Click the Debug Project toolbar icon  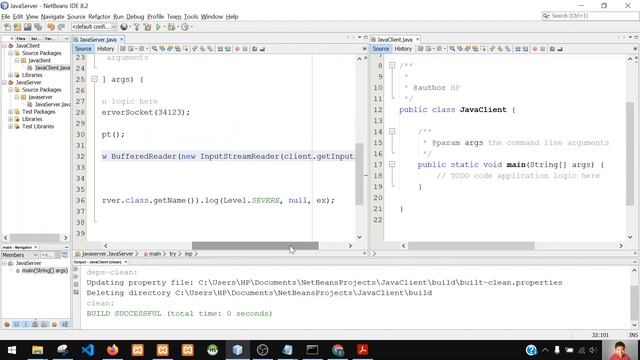pos(171,27)
